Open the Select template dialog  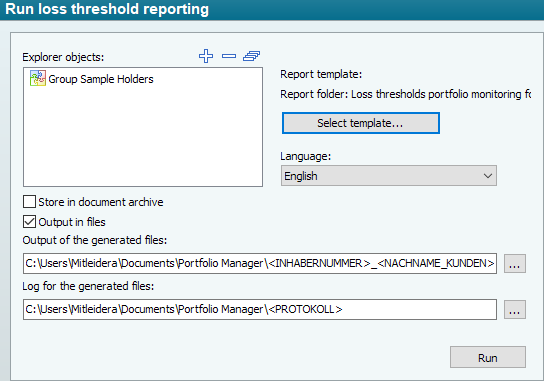point(361,123)
